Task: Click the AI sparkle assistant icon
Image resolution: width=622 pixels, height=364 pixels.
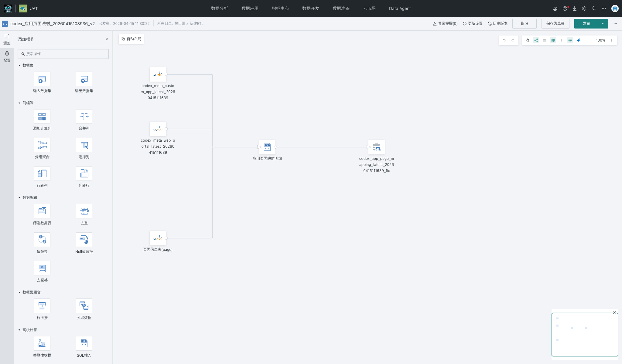Action: [579, 40]
